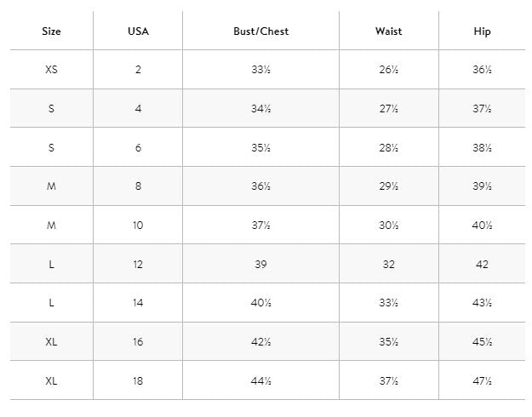Image resolution: width=532 pixels, height=417 pixels.
Task: Click USA size 4 cell
Action: click(x=138, y=109)
